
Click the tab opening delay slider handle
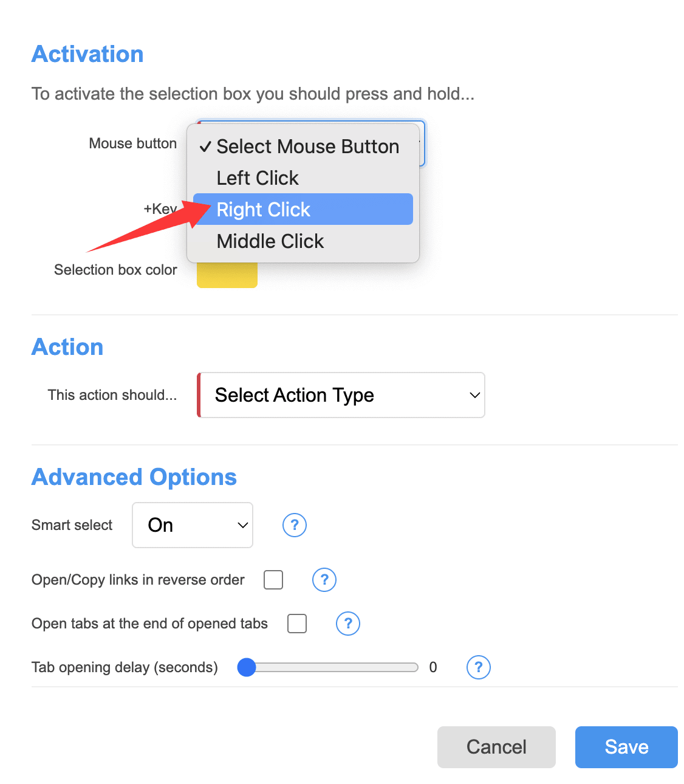pos(247,667)
